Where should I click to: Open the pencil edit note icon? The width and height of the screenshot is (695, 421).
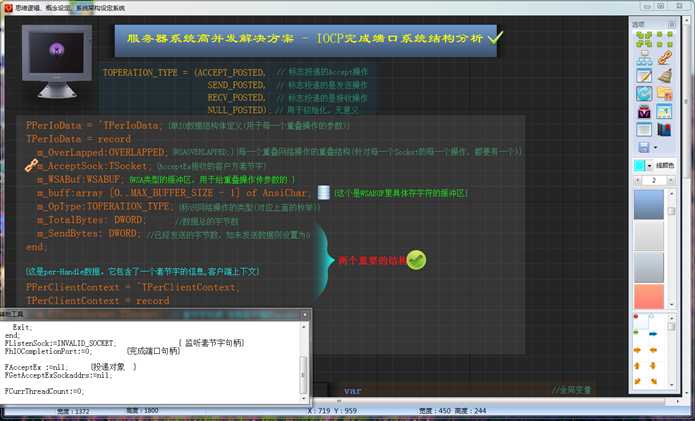[644, 75]
